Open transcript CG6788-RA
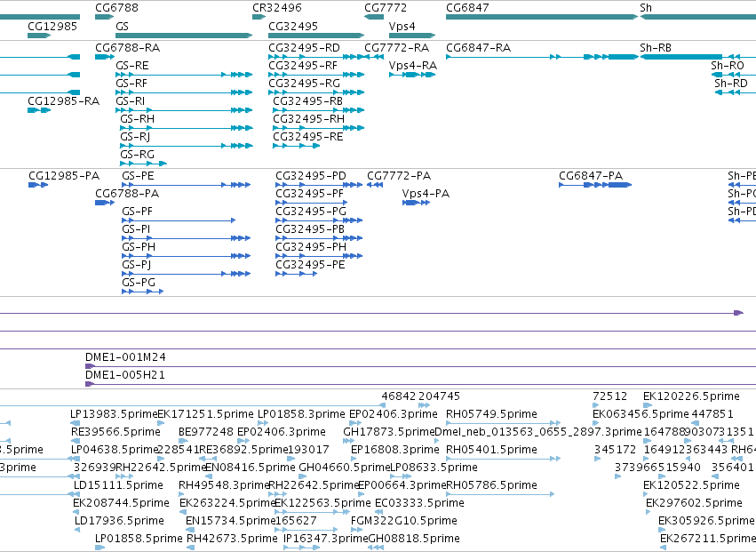756x552 pixels. [105, 57]
